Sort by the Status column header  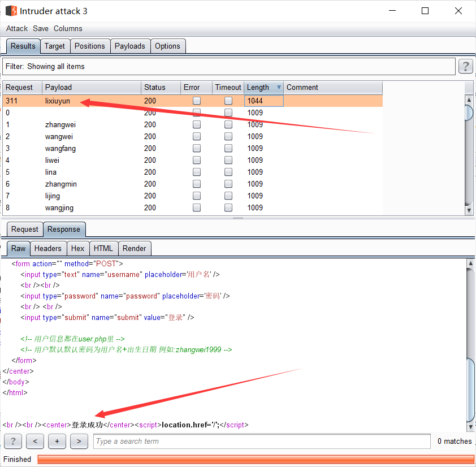point(161,88)
